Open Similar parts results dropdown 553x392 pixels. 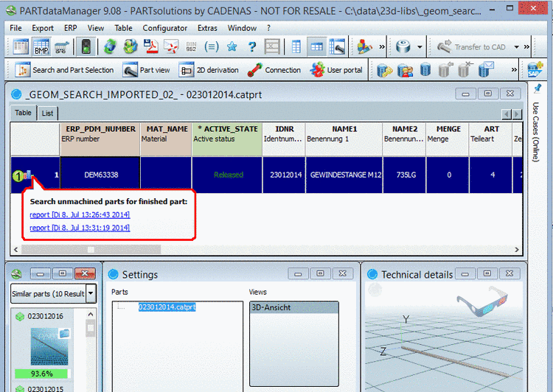[91, 293]
